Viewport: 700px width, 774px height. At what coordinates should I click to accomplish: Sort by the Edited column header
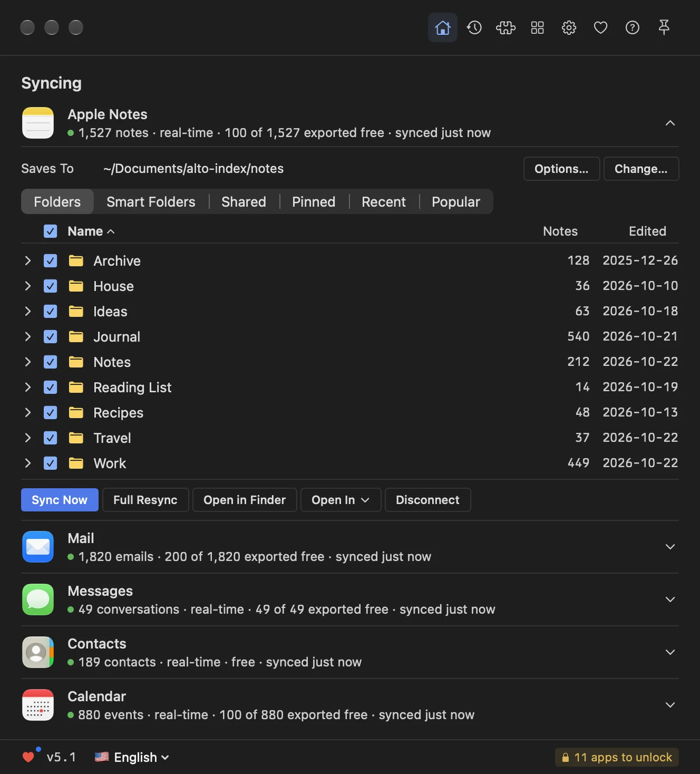coord(647,231)
